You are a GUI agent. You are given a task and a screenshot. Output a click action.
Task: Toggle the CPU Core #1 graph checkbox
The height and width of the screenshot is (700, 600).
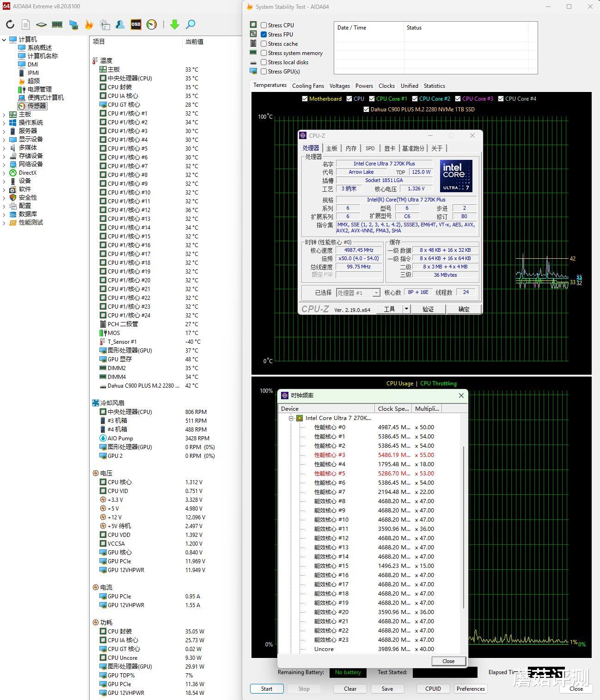(372, 99)
